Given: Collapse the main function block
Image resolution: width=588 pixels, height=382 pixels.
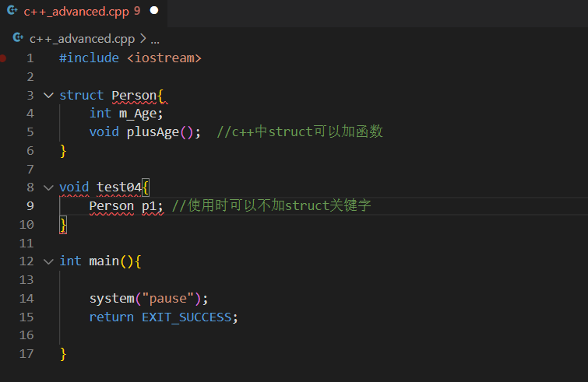Looking at the screenshot, I should click(x=48, y=261).
